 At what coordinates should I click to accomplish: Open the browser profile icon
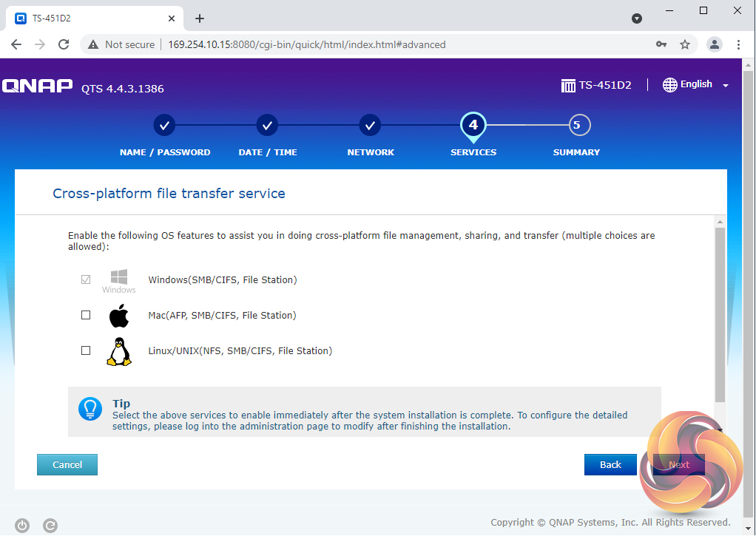[714, 45]
